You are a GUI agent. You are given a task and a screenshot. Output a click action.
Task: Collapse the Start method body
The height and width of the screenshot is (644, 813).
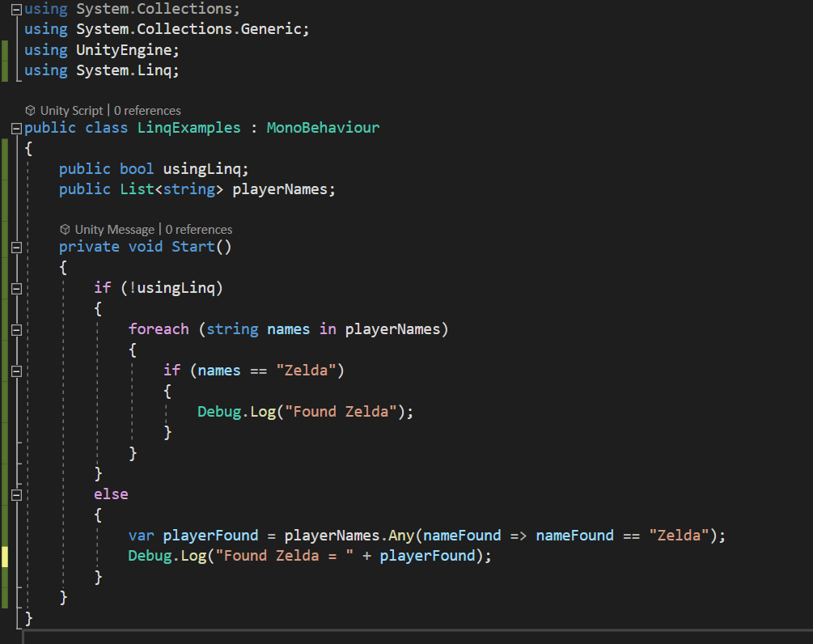pyautogui.click(x=15, y=246)
